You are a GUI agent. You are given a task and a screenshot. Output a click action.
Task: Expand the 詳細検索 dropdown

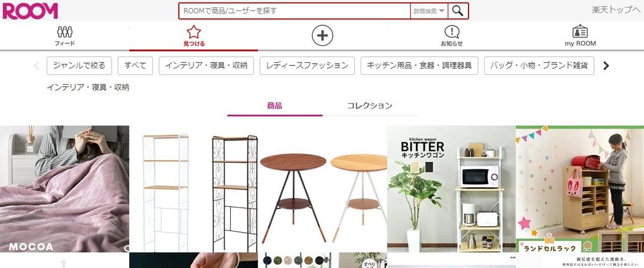click(429, 11)
